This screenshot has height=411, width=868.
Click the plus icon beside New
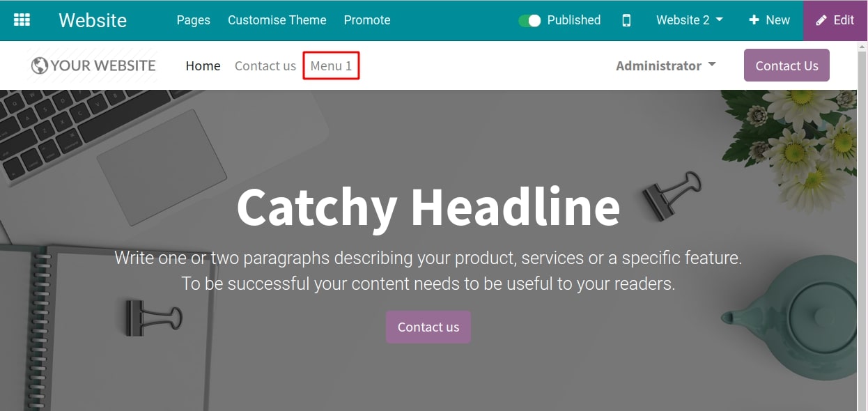[x=754, y=20]
